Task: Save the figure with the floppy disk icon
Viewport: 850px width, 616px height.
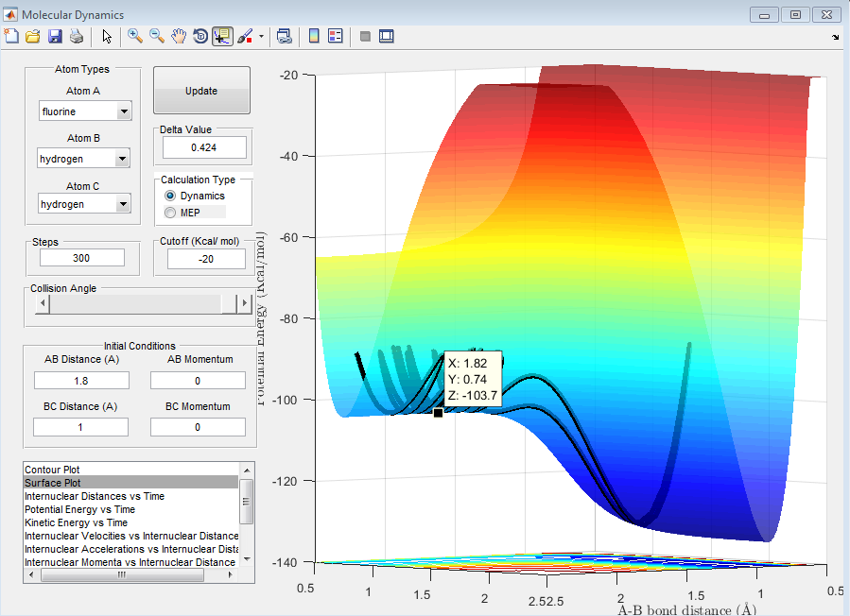Action: [x=54, y=36]
